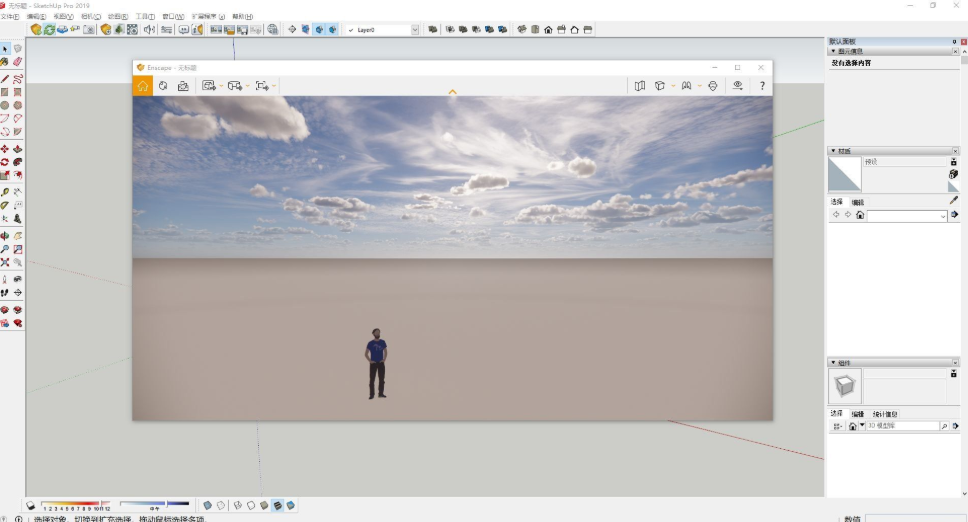Screen dimensions: 968x522
Task: Click the default material preview swatch
Action: pos(844,174)
